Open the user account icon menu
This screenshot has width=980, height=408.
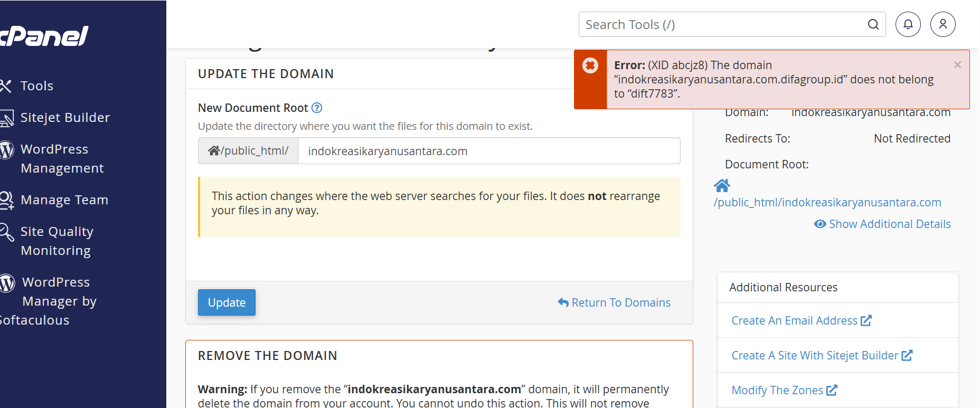(943, 24)
